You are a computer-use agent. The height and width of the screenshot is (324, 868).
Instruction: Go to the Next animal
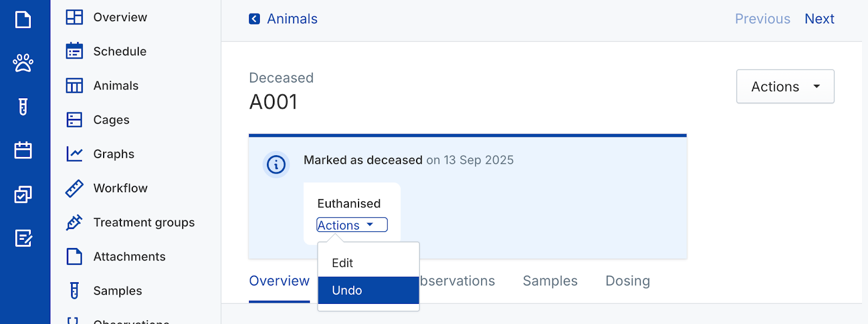click(x=819, y=19)
